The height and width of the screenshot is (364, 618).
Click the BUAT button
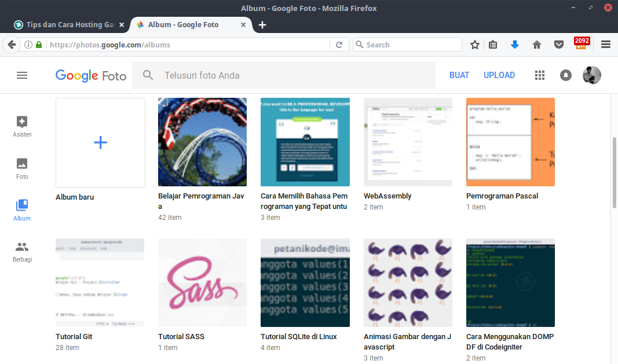459,75
